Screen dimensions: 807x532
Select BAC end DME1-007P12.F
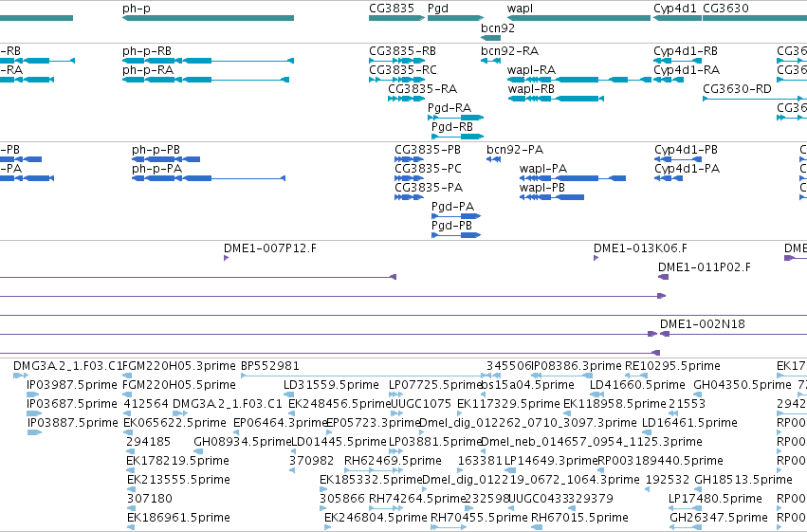coord(226,258)
